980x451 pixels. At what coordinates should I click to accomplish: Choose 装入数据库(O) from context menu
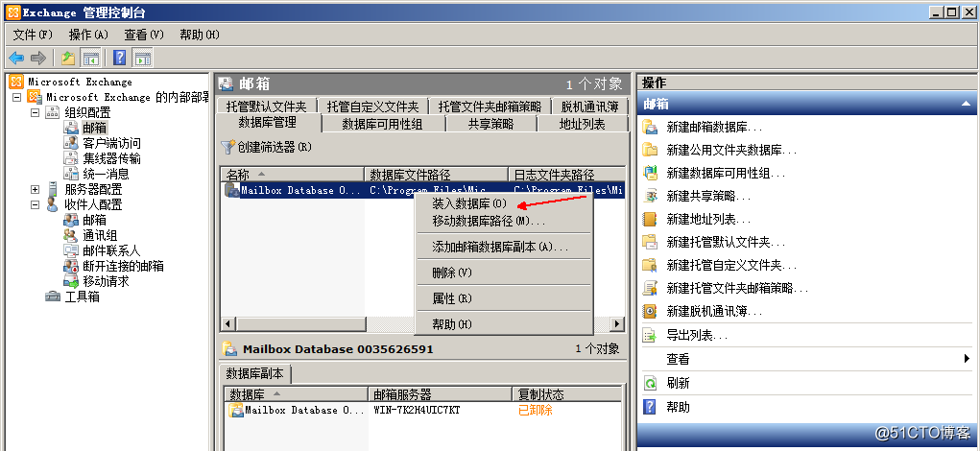(x=504, y=203)
